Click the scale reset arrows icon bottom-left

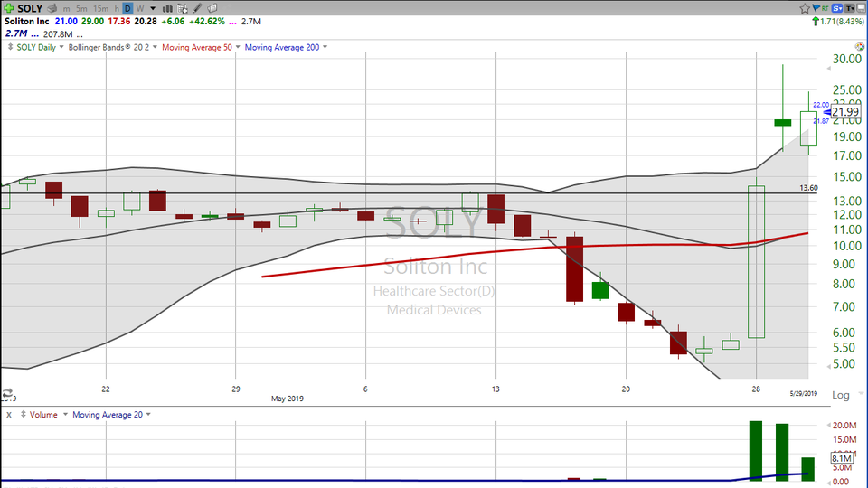point(7,394)
